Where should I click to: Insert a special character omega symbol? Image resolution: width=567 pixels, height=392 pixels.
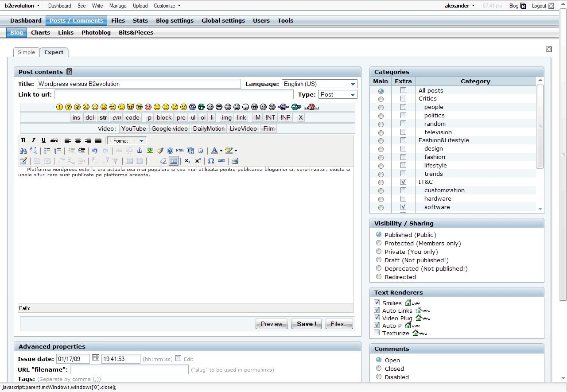[x=211, y=161]
